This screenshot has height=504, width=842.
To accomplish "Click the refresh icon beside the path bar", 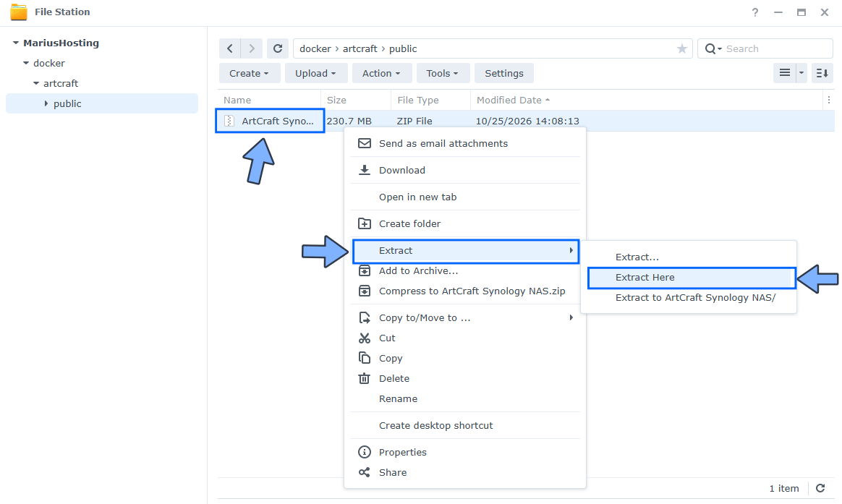I will coord(278,48).
